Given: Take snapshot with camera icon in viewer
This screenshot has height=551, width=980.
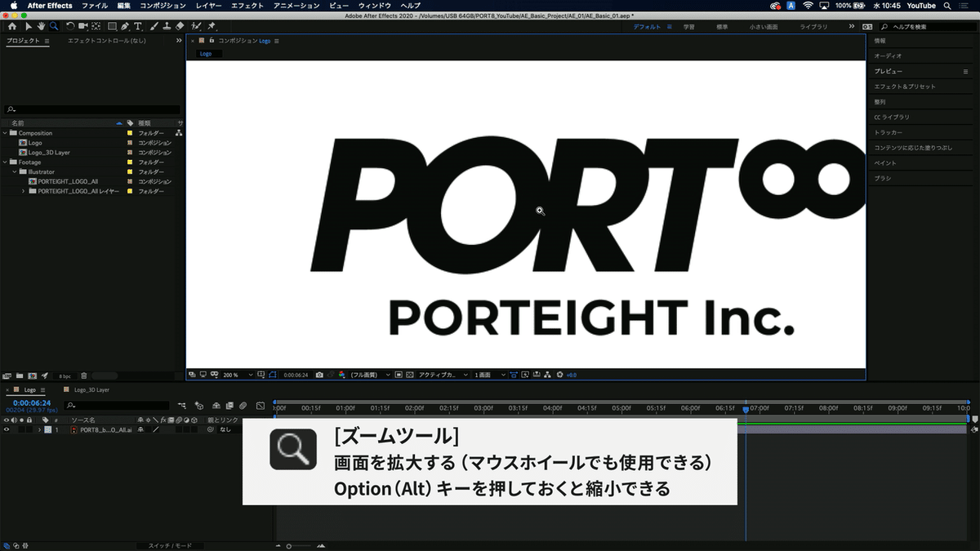Looking at the screenshot, I should coord(320,375).
